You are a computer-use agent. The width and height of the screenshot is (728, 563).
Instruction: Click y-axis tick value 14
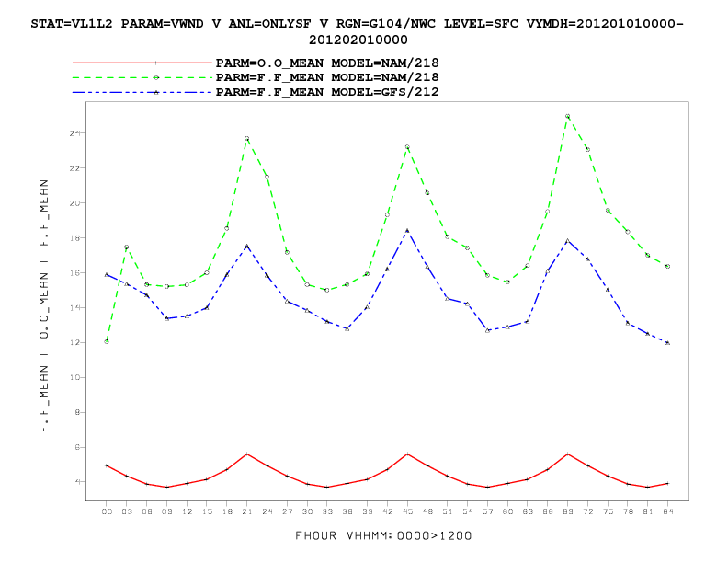(x=74, y=308)
